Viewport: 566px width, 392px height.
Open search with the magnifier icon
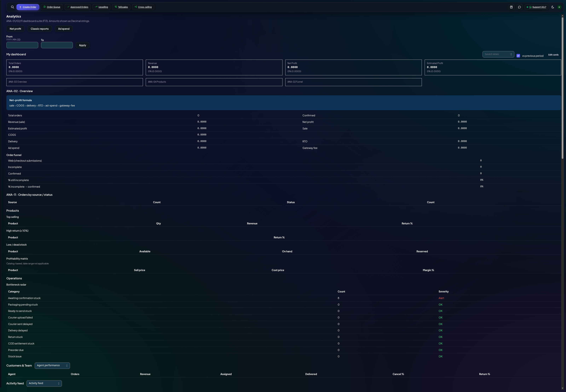[12, 7]
